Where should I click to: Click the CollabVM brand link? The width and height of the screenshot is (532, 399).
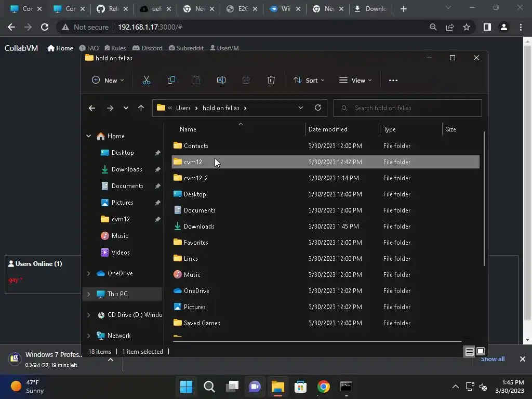pos(21,48)
